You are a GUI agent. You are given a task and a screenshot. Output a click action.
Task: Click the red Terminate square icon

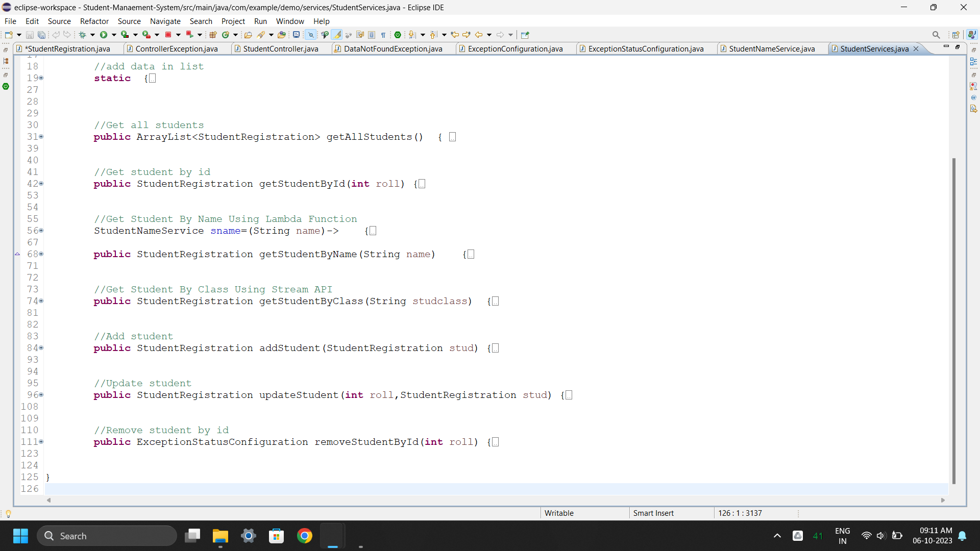point(168,35)
